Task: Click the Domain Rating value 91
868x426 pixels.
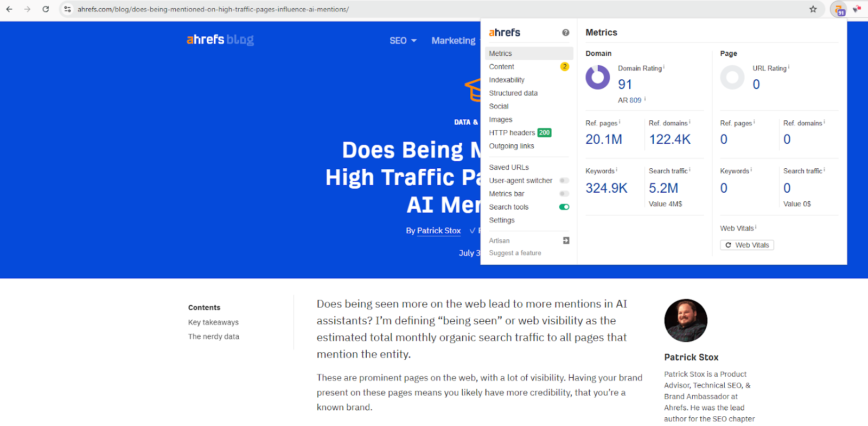Action: pyautogui.click(x=625, y=85)
